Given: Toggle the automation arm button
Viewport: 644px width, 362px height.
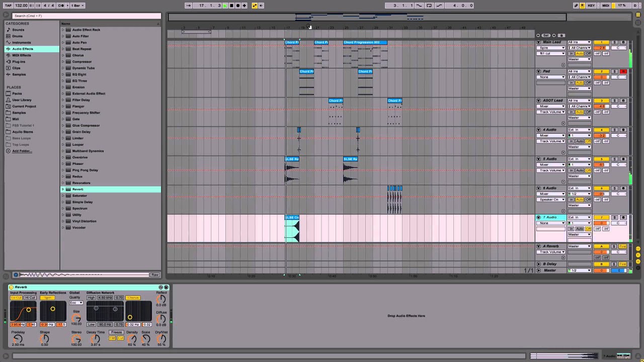Looking at the screenshot, I should 255,6.
